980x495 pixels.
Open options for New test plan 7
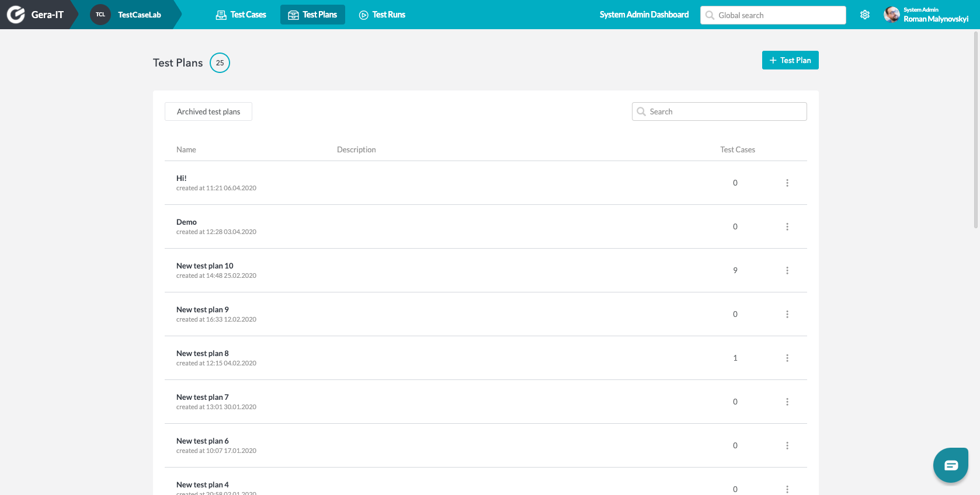787,402
